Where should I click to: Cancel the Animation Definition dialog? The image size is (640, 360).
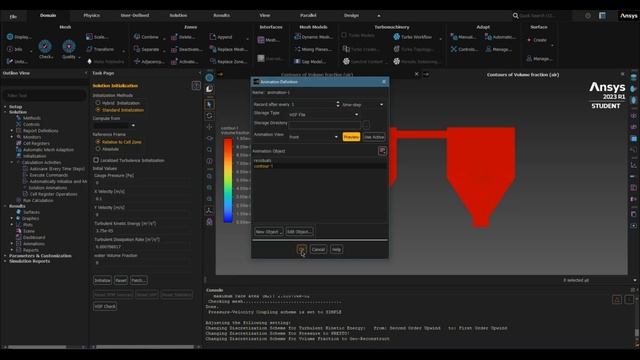[x=318, y=249]
